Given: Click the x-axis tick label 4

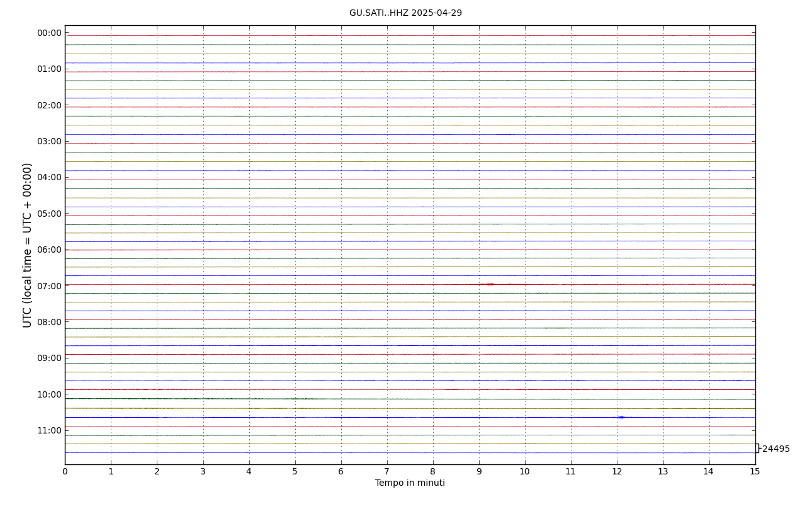Looking at the screenshot, I should [249, 472].
